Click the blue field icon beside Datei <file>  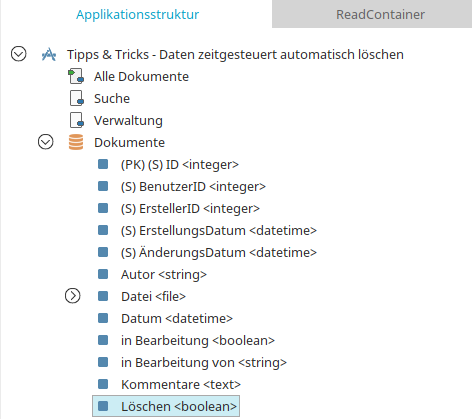(x=103, y=296)
